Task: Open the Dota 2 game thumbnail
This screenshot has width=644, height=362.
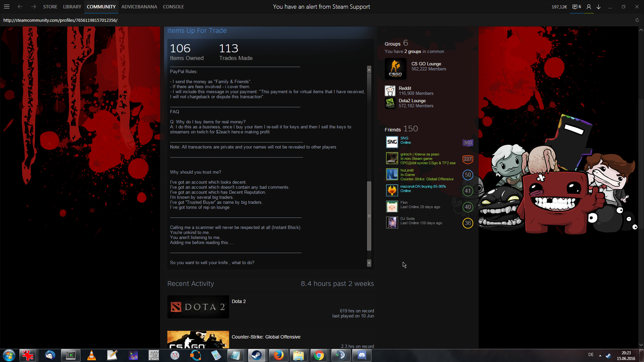Action: click(x=198, y=307)
